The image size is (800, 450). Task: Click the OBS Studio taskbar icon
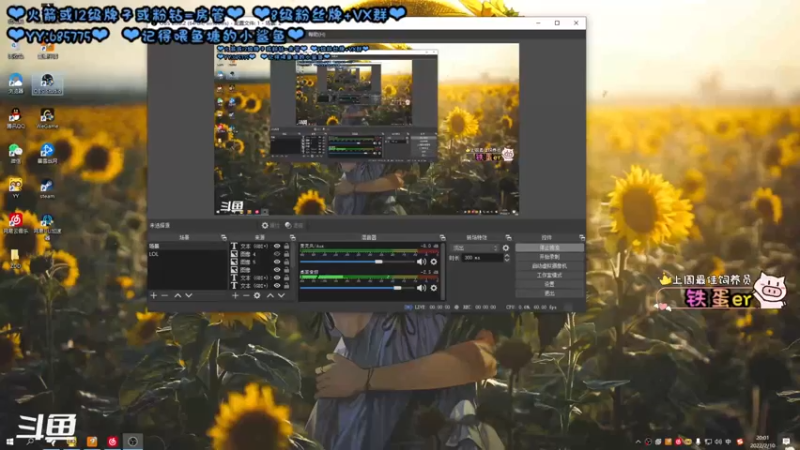[133, 441]
